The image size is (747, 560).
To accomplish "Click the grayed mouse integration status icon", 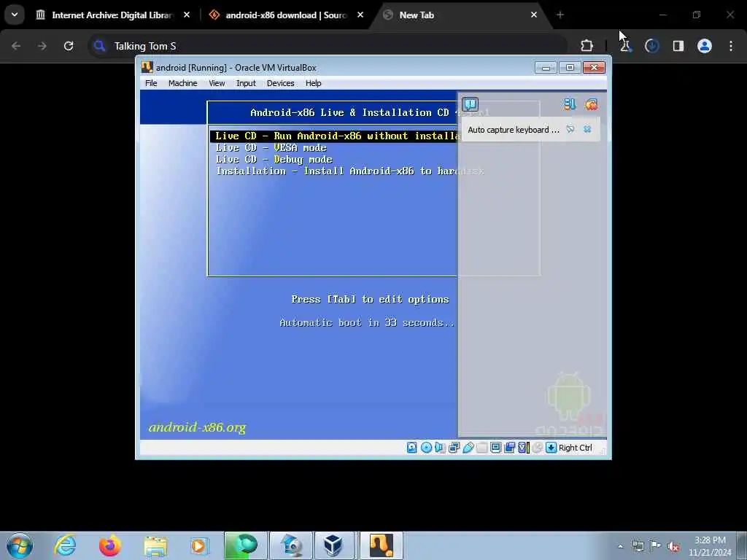I will click(x=538, y=448).
